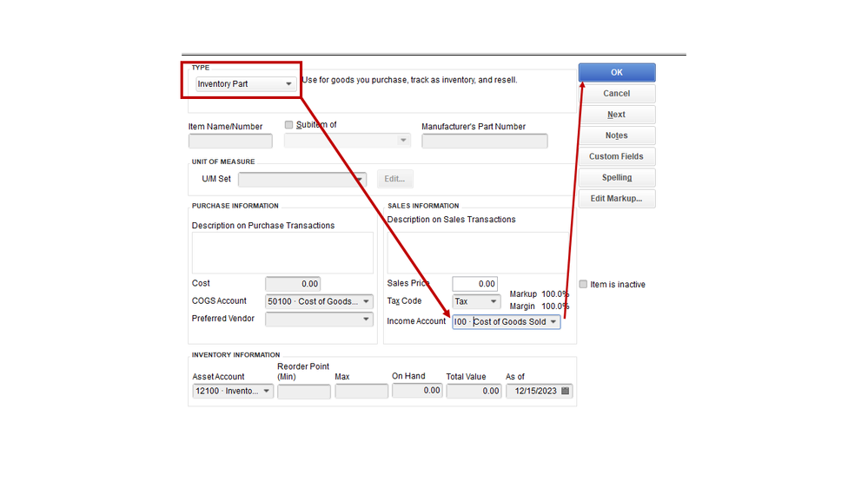The width and height of the screenshot is (868, 488).
Task: Open the As of calendar icon
Action: click(x=565, y=391)
